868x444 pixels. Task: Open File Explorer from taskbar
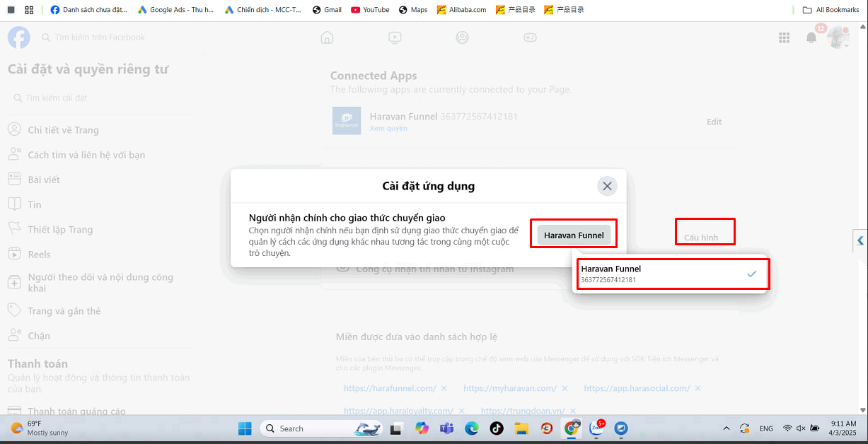[x=521, y=428]
